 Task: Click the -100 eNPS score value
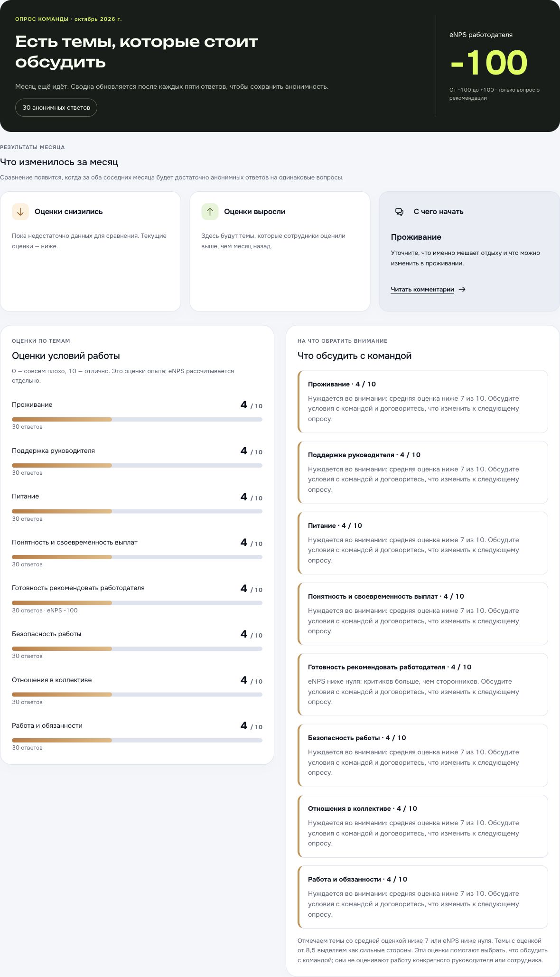[489, 63]
